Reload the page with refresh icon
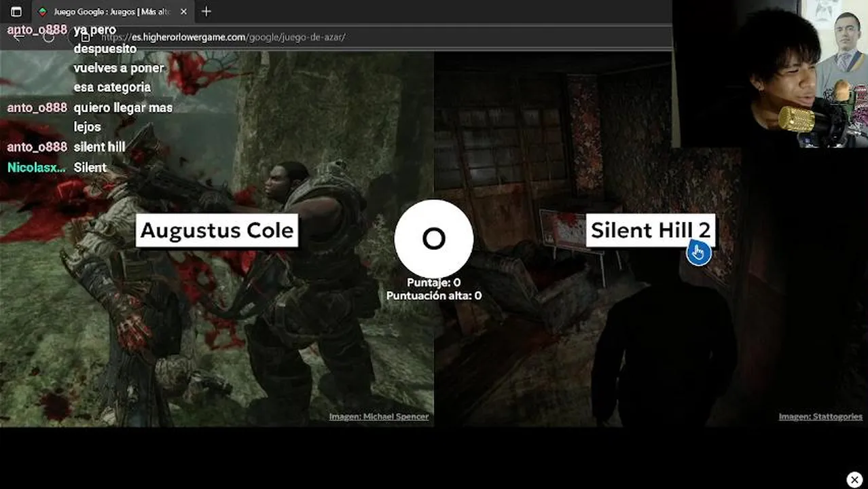 point(48,37)
